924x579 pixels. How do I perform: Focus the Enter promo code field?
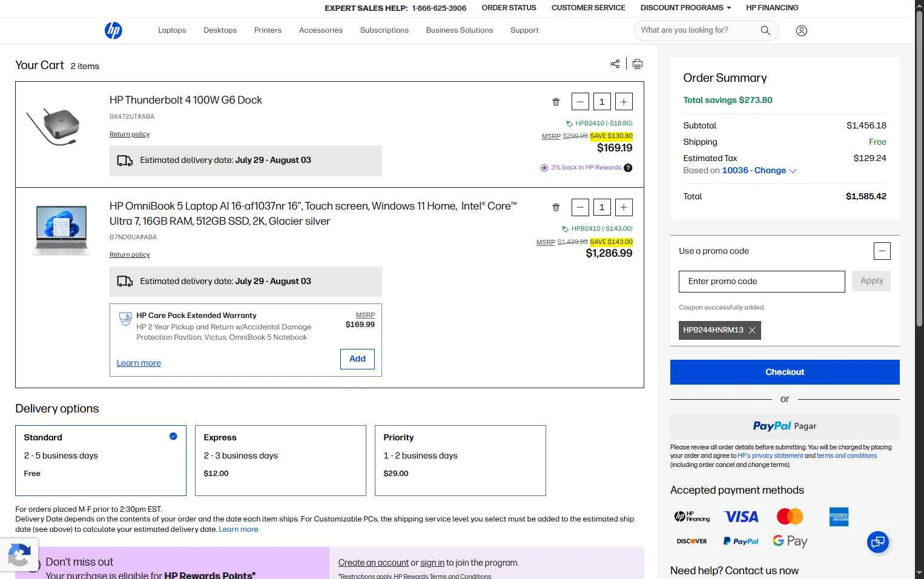click(762, 282)
